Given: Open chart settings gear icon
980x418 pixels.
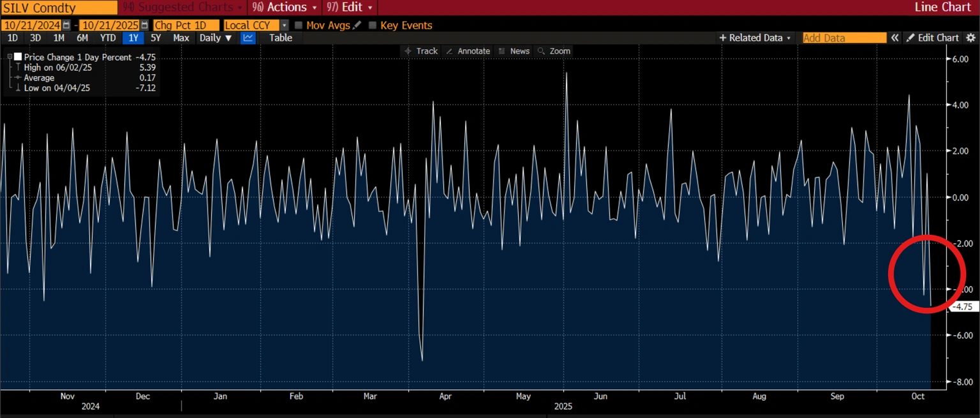Looking at the screenshot, I should pyautogui.click(x=970, y=38).
